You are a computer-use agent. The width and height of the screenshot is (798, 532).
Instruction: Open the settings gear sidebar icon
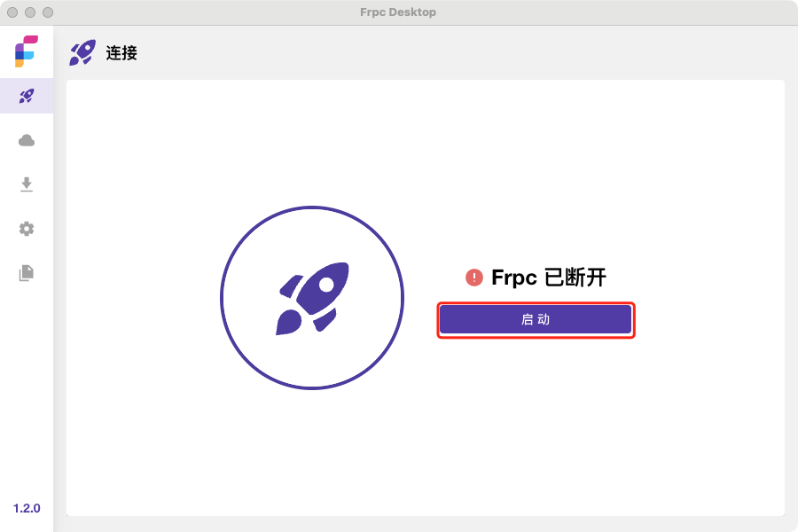coord(27,229)
